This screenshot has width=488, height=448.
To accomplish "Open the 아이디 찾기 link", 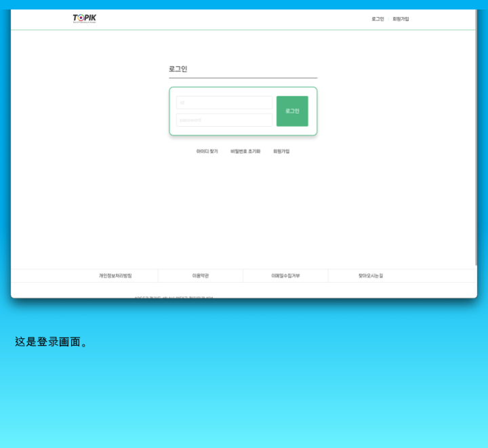I will tap(207, 151).
